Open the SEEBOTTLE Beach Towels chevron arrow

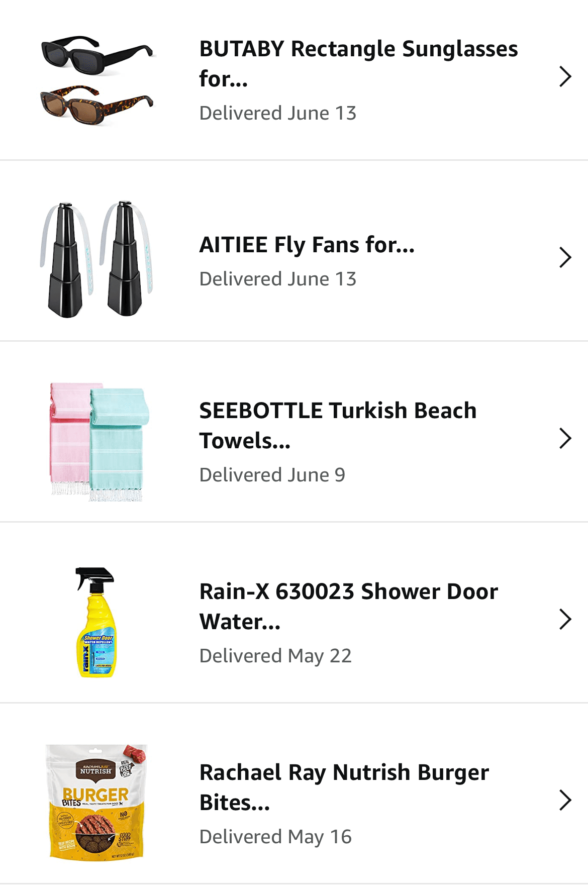pos(565,439)
